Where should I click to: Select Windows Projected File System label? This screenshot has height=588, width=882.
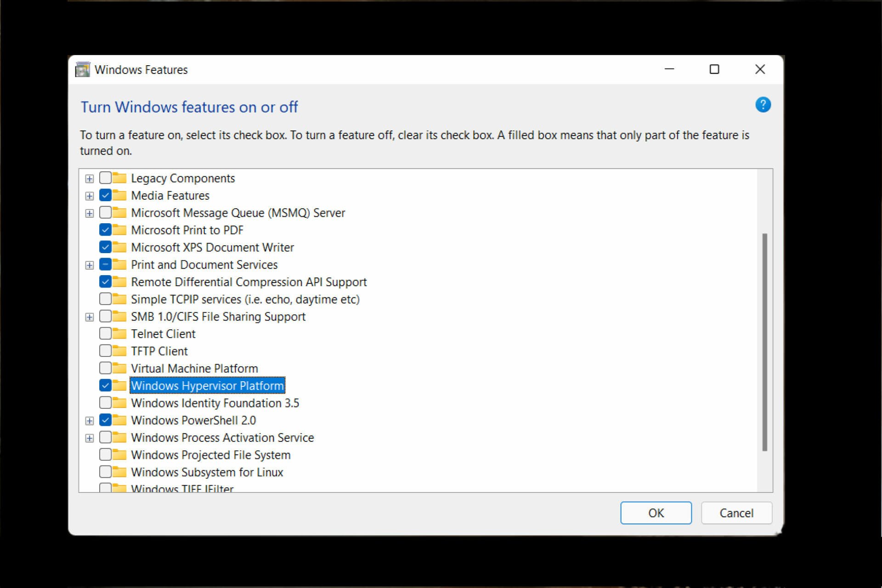point(211,455)
